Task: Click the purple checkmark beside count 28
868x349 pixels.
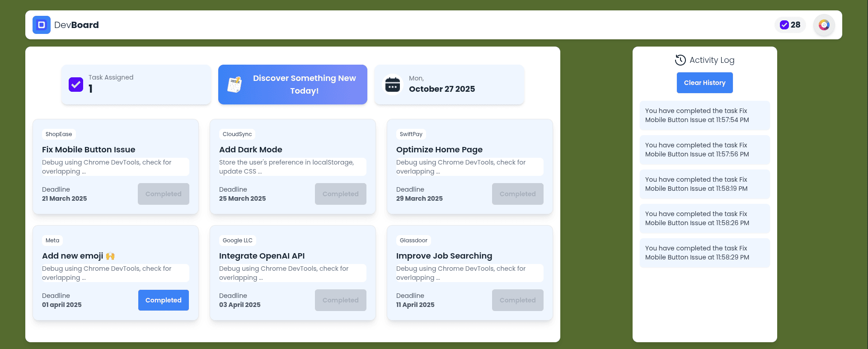Action: pos(784,25)
